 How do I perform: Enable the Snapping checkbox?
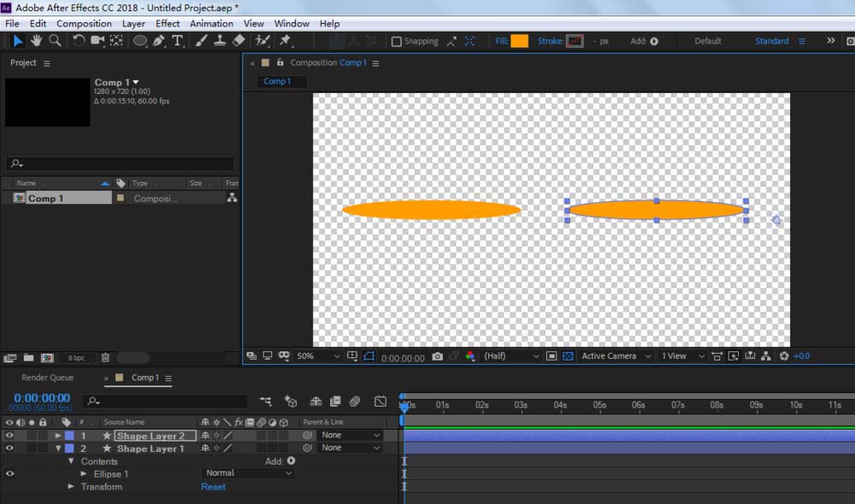click(397, 41)
